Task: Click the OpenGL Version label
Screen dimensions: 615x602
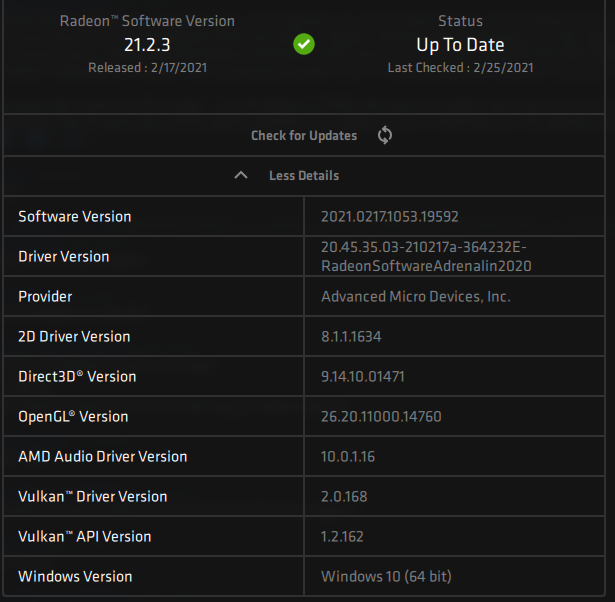Action: [x=73, y=416]
